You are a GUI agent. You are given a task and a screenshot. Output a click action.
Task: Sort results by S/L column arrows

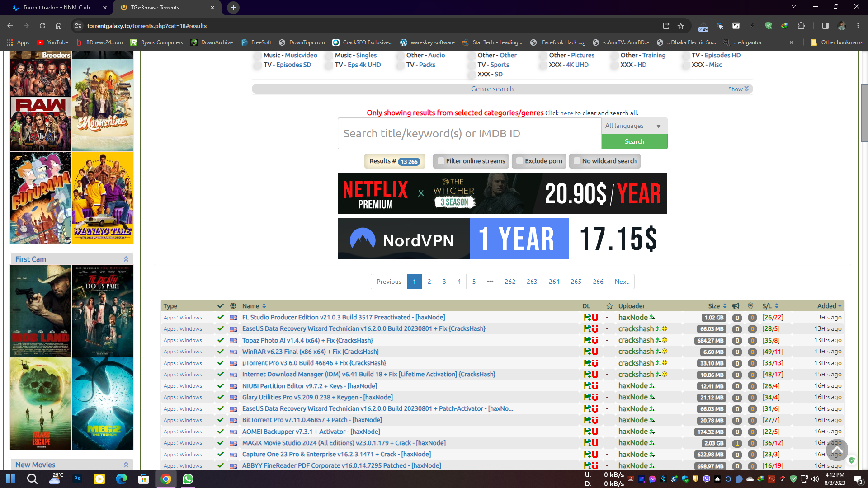[x=776, y=306]
